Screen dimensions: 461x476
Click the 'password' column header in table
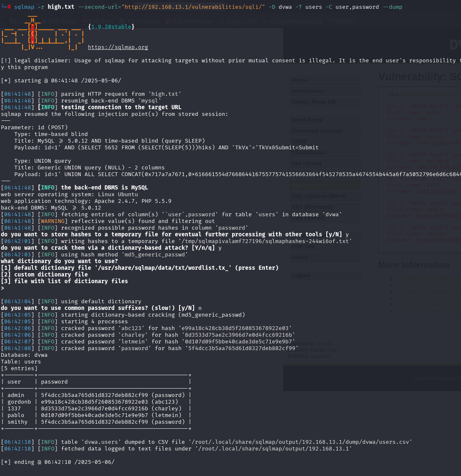click(x=54, y=381)
